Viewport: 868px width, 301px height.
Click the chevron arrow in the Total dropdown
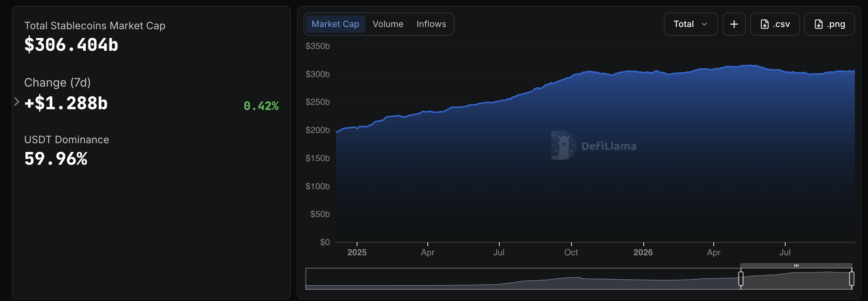click(x=704, y=24)
